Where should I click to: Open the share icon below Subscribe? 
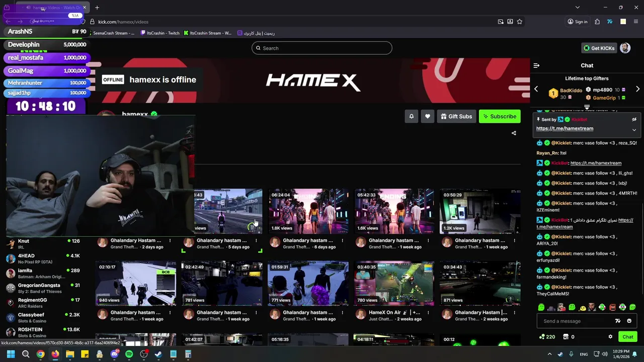pyautogui.click(x=514, y=133)
